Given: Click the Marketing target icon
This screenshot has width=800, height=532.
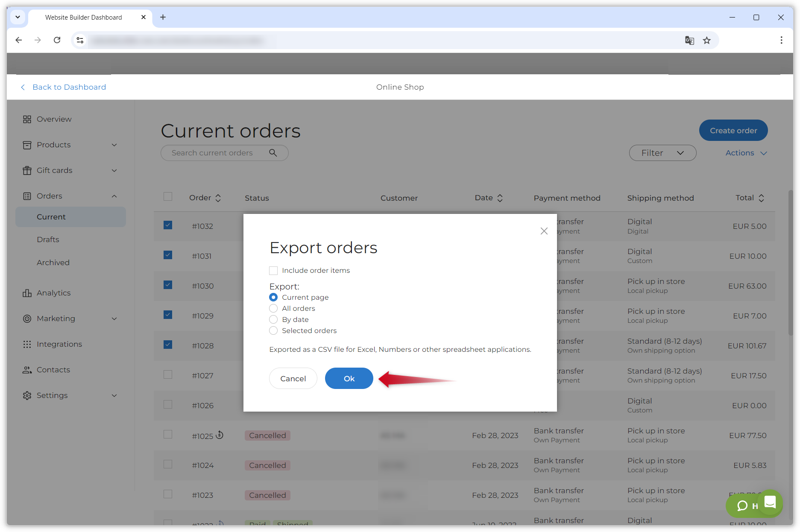Looking at the screenshot, I should [27, 319].
